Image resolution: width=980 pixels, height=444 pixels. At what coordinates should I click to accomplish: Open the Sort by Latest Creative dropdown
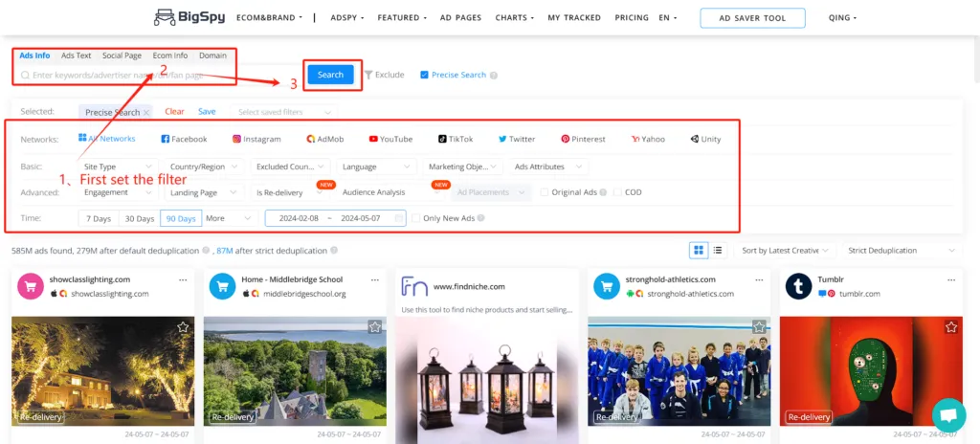(785, 250)
